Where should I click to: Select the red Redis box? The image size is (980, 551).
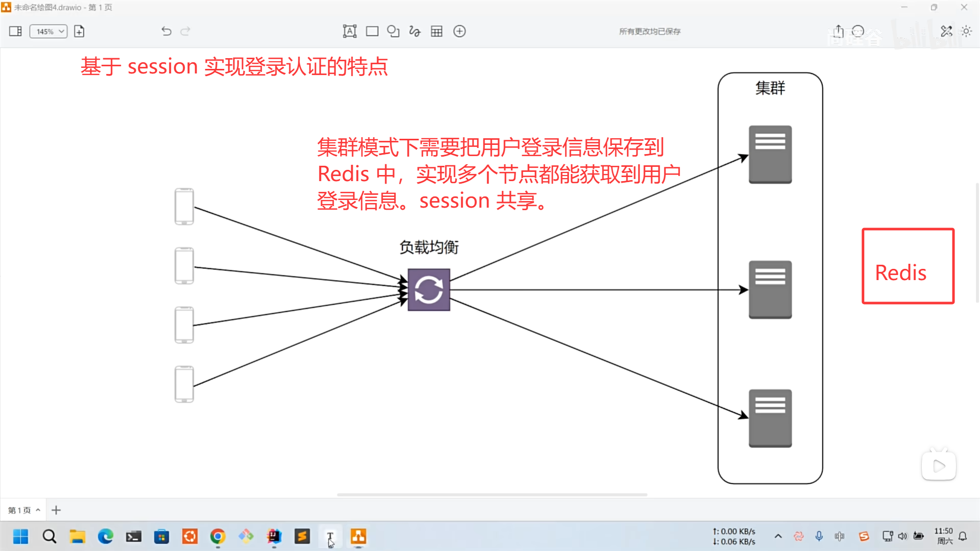point(908,266)
